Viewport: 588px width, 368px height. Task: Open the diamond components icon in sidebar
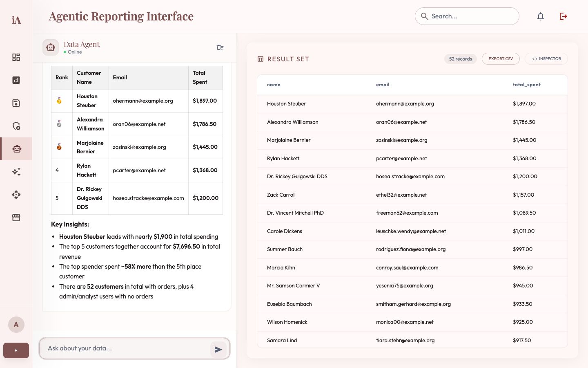pyautogui.click(x=16, y=195)
